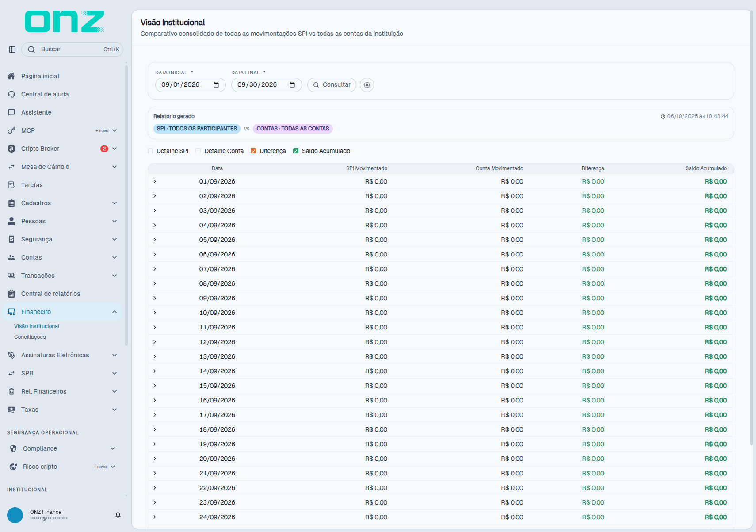Open the Data Inicial date picker
This screenshot has height=532, width=756.
(x=216, y=85)
